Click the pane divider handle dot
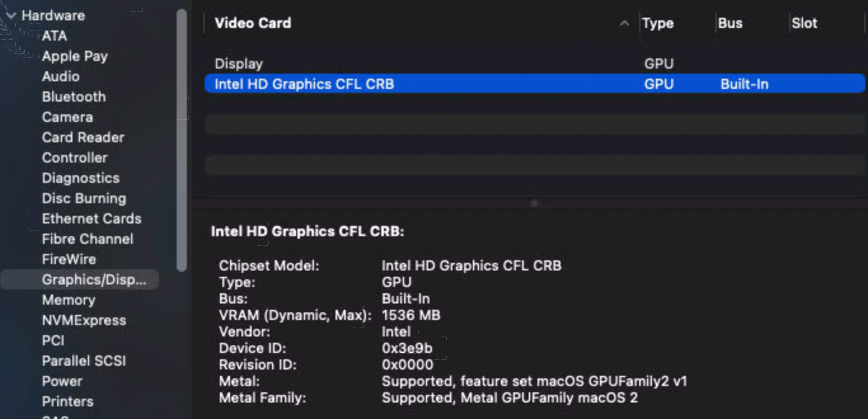The image size is (868, 419). (x=534, y=203)
